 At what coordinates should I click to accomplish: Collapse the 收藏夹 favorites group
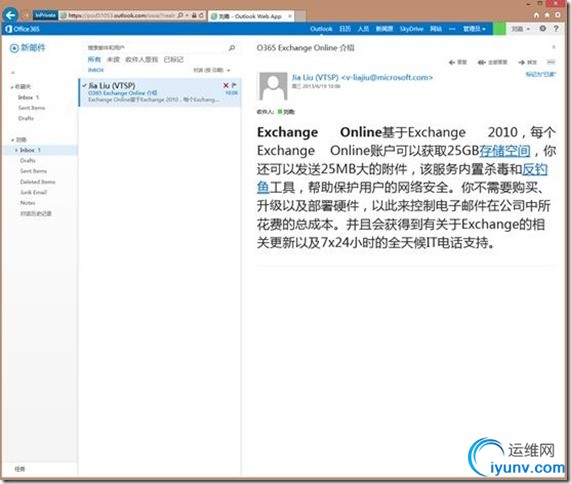[x=12, y=87]
